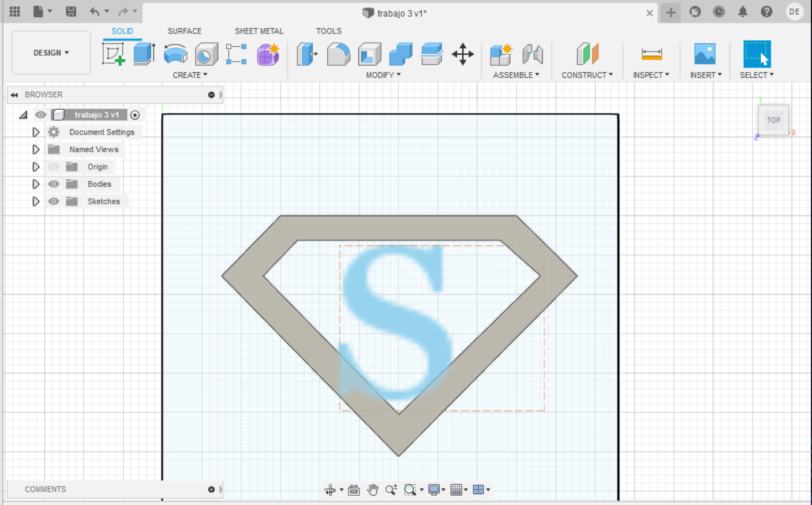The image size is (812, 505).
Task: Redo the last undone action
Action: [123, 12]
